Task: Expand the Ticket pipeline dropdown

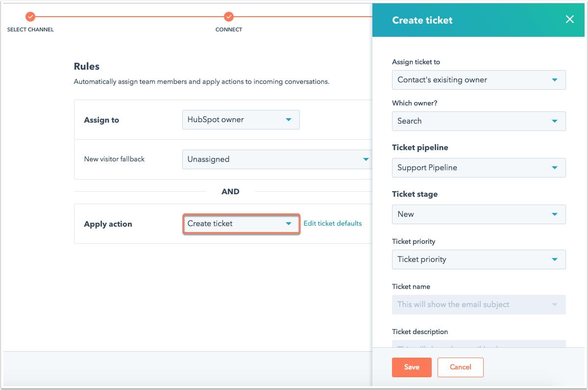Action: 479,168
